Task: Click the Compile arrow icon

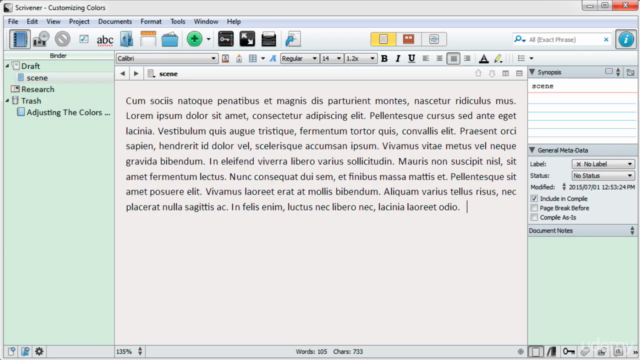Action: coord(292,39)
